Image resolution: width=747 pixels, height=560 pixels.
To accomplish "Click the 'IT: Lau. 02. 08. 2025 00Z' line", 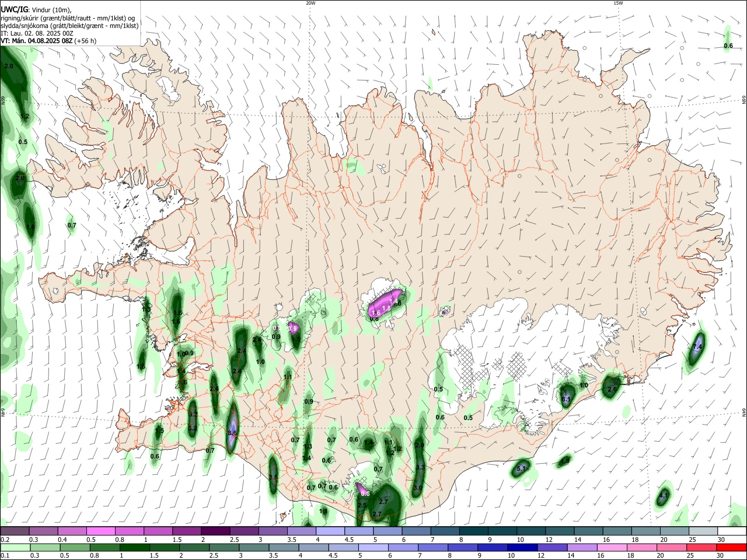I will coord(37,33).
